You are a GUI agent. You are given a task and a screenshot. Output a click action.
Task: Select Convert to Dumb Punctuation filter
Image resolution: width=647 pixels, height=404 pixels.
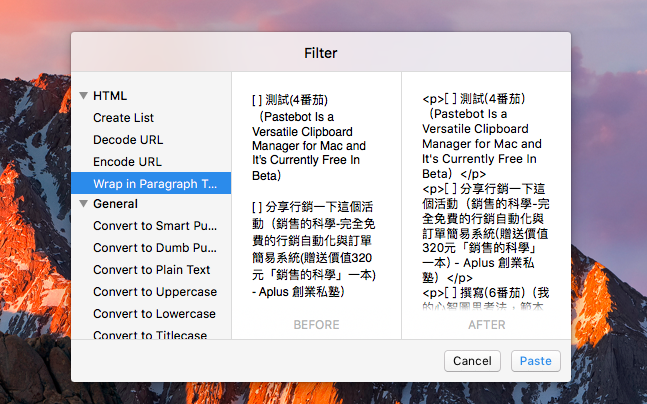154,248
